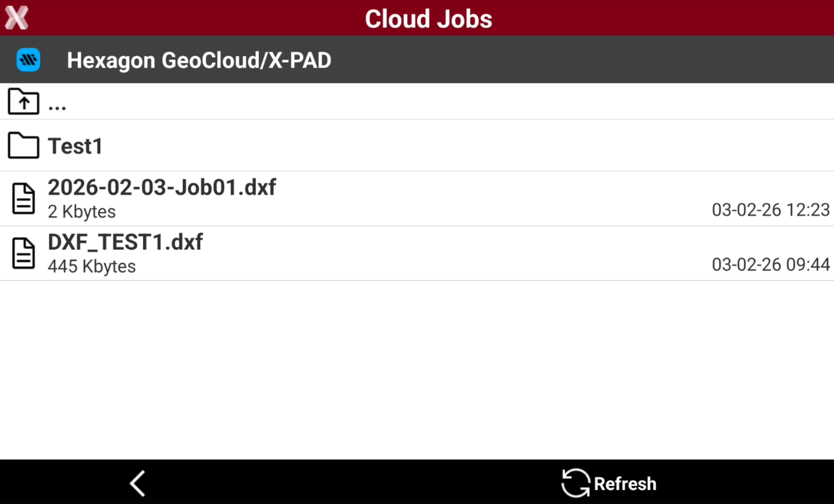
Task: Tap the back arrow icon
Action: (138, 483)
